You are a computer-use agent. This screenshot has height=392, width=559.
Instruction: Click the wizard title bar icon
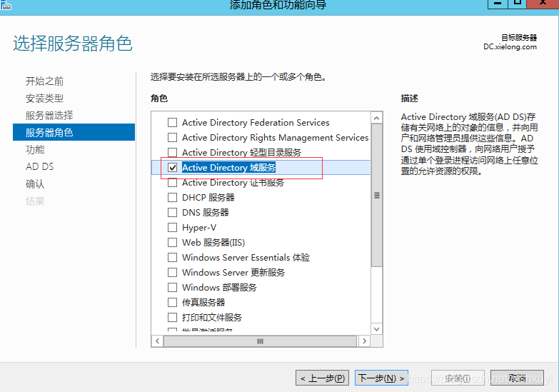point(6,4)
